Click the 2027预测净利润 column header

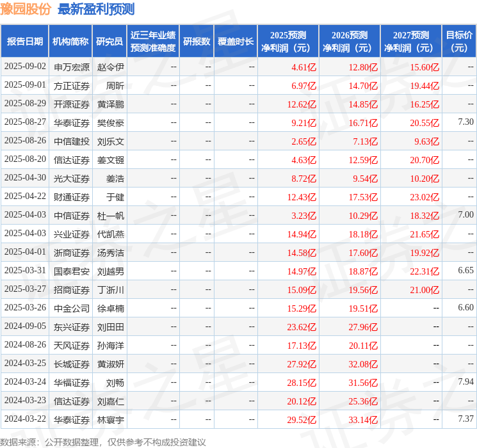coord(410,41)
